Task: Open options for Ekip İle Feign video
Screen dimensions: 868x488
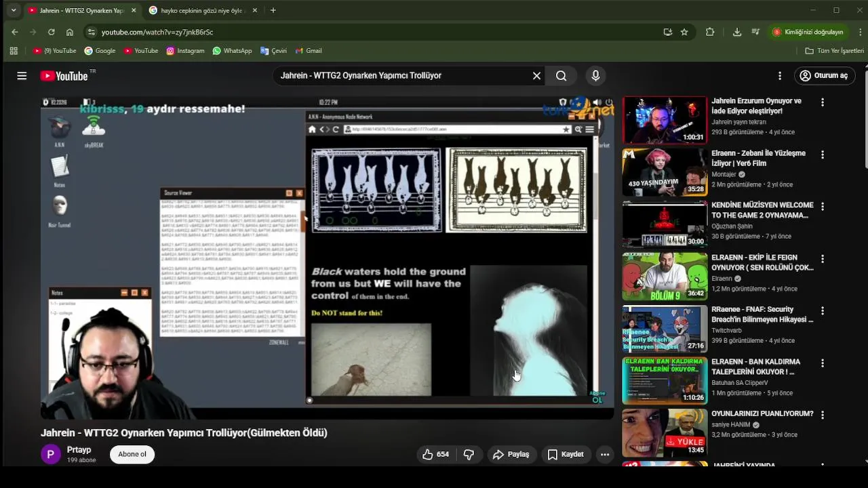Action: tap(823, 259)
